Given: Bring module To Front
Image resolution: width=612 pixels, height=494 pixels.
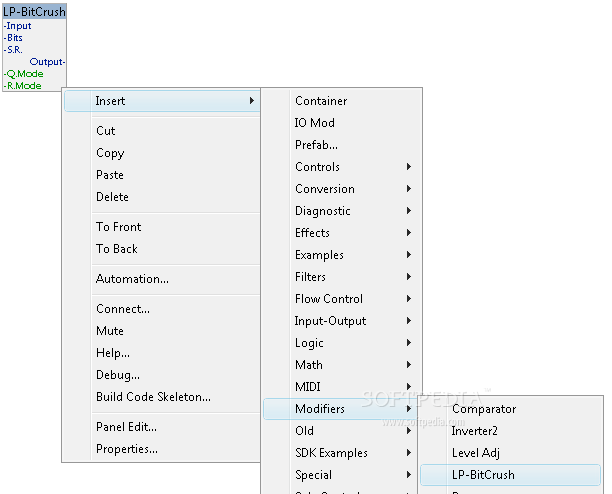Looking at the screenshot, I should pyautogui.click(x=162, y=227).
